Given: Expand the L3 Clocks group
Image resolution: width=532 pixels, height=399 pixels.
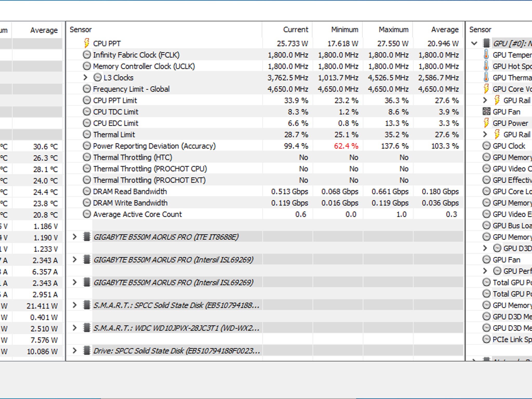Looking at the screenshot, I should (x=85, y=77).
